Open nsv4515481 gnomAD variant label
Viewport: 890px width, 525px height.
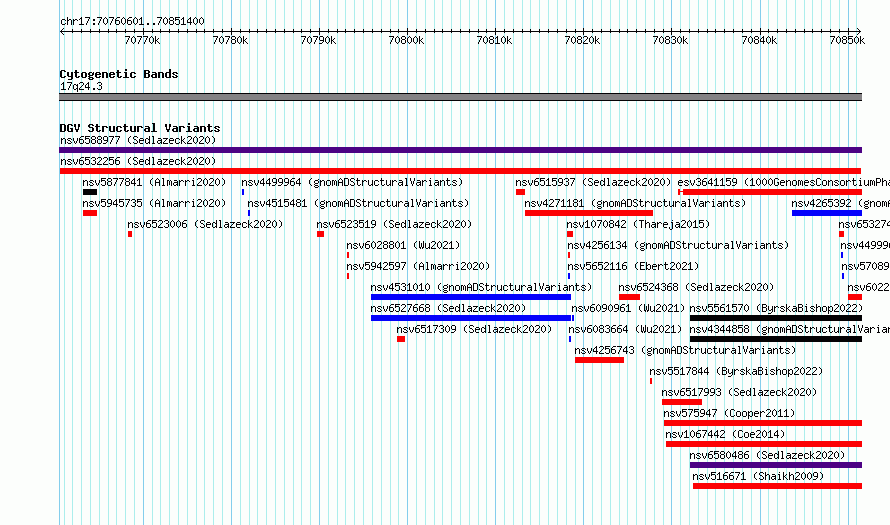[x=358, y=203]
